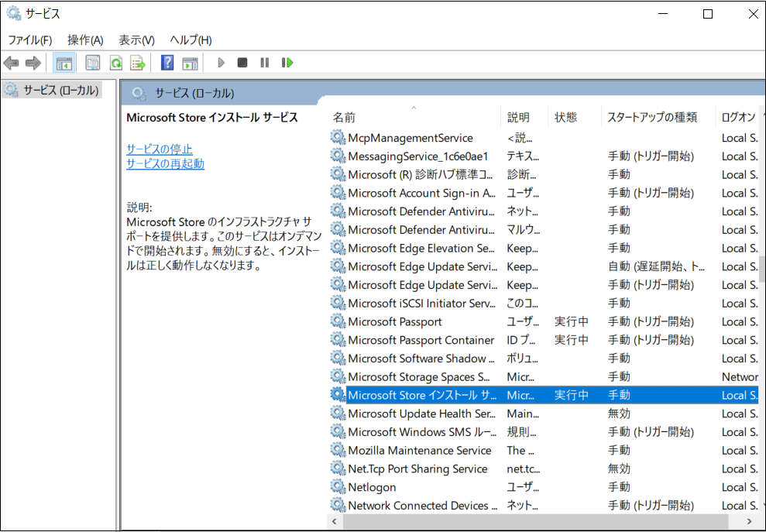Select the Mozilla Maintenance Service row
The height and width of the screenshot is (532, 766).
coord(544,451)
